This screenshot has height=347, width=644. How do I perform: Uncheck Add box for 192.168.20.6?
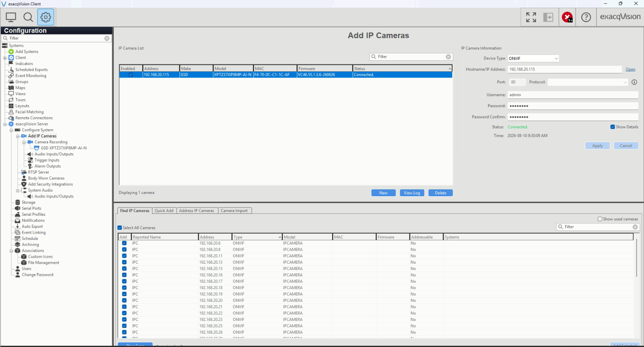[x=124, y=243]
